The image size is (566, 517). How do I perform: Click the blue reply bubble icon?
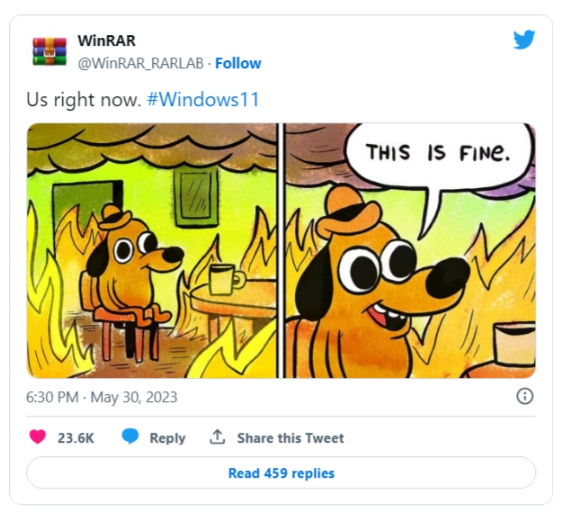tap(130, 436)
